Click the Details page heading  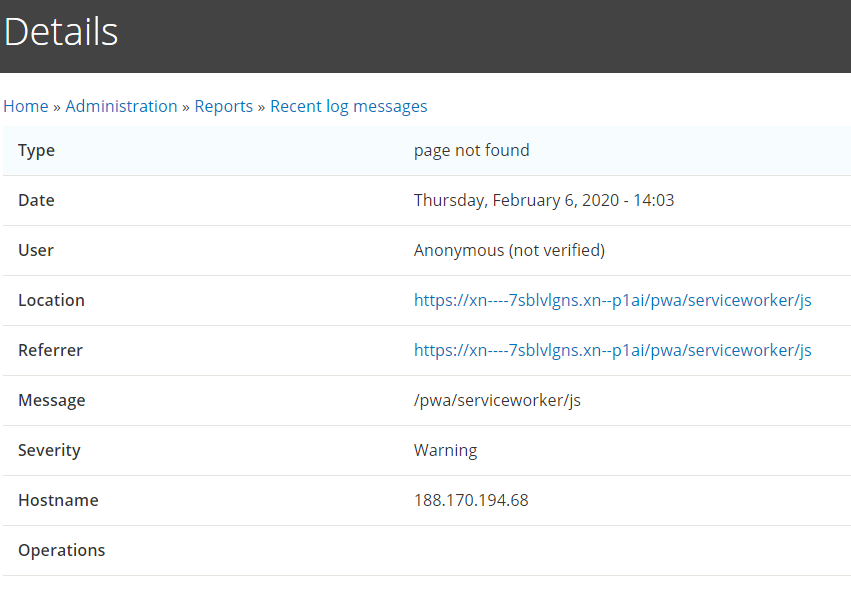click(x=61, y=31)
